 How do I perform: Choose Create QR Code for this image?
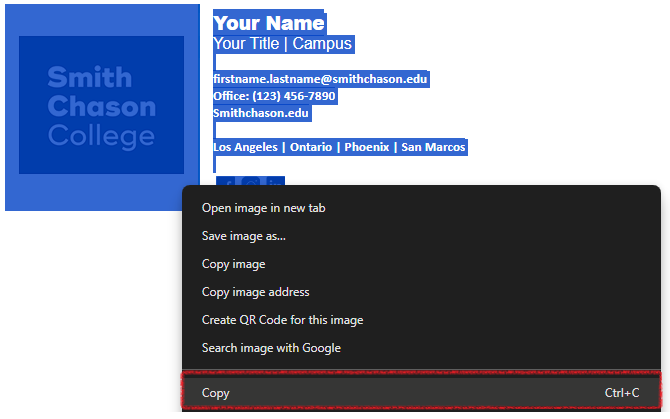click(x=421, y=320)
